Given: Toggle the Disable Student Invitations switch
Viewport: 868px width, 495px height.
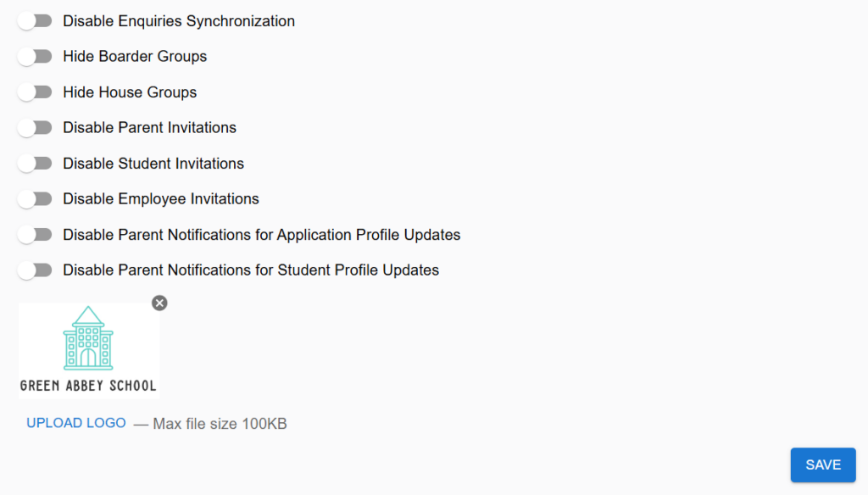Looking at the screenshot, I should (x=34, y=164).
